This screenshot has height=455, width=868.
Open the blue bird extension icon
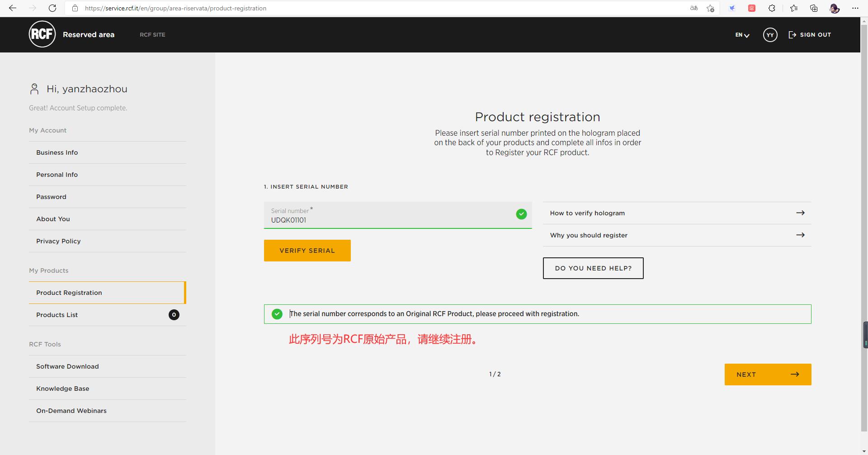click(732, 8)
